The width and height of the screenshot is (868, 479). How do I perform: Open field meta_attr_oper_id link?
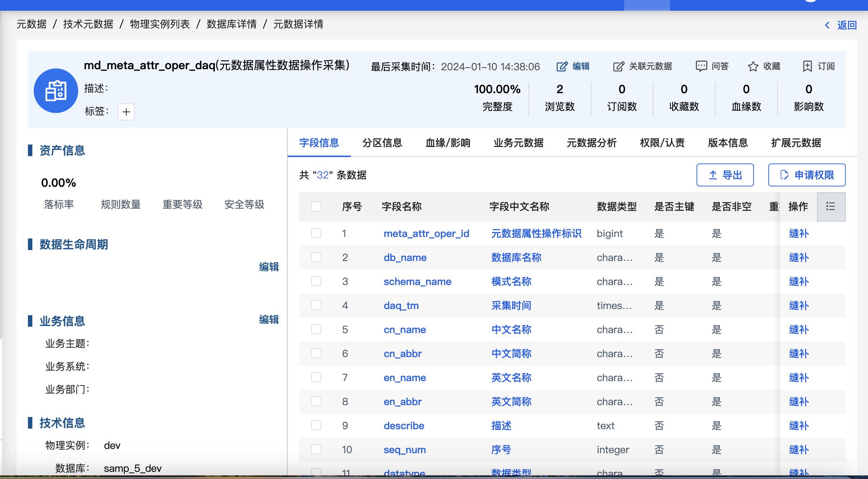click(x=426, y=233)
